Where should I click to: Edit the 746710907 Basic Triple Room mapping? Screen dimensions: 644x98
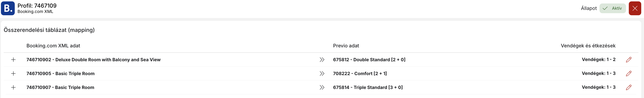(629, 87)
